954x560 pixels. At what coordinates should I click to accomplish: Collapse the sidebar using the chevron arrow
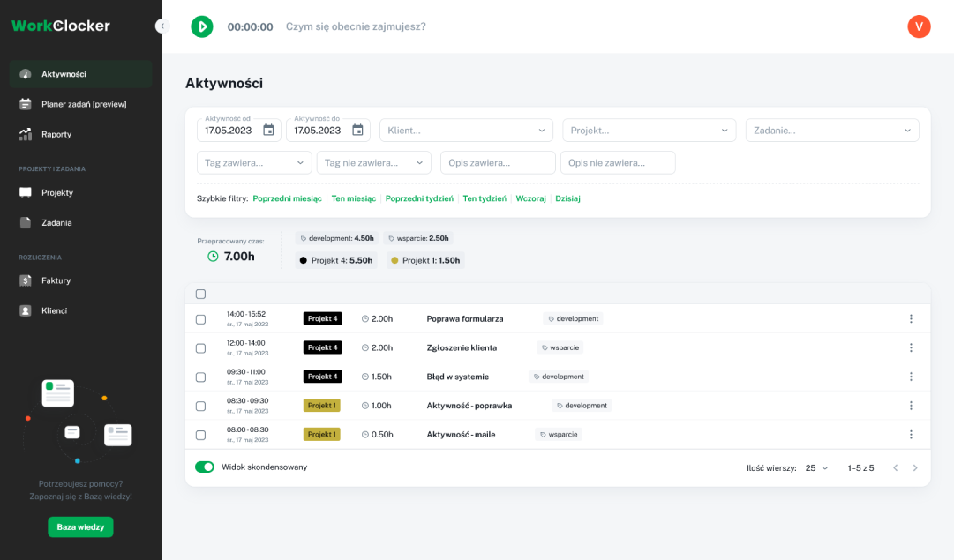162,26
